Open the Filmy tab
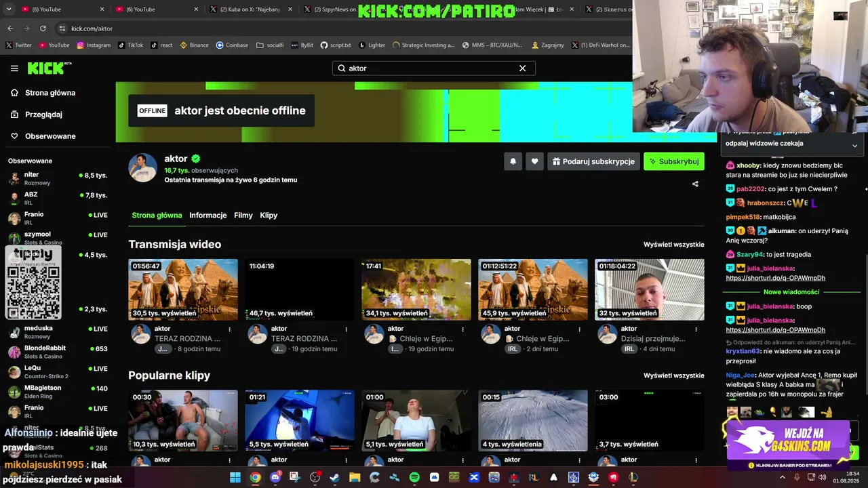The width and height of the screenshot is (868, 488). tap(243, 216)
